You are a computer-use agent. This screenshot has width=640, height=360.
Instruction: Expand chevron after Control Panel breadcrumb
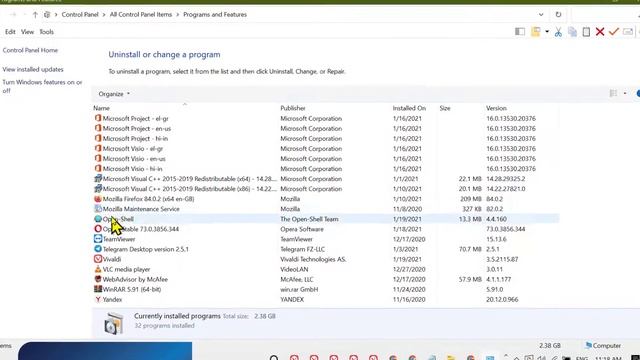point(104,15)
